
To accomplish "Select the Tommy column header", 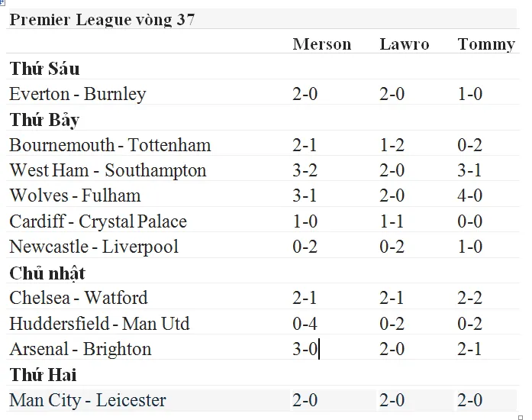I will pyautogui.click(x=486, y=44).
